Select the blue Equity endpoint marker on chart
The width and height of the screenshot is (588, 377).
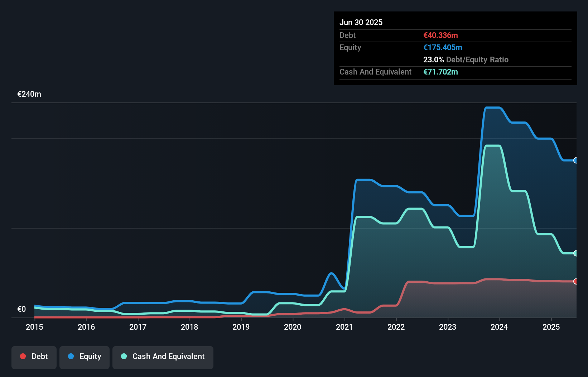pos(575,161)
